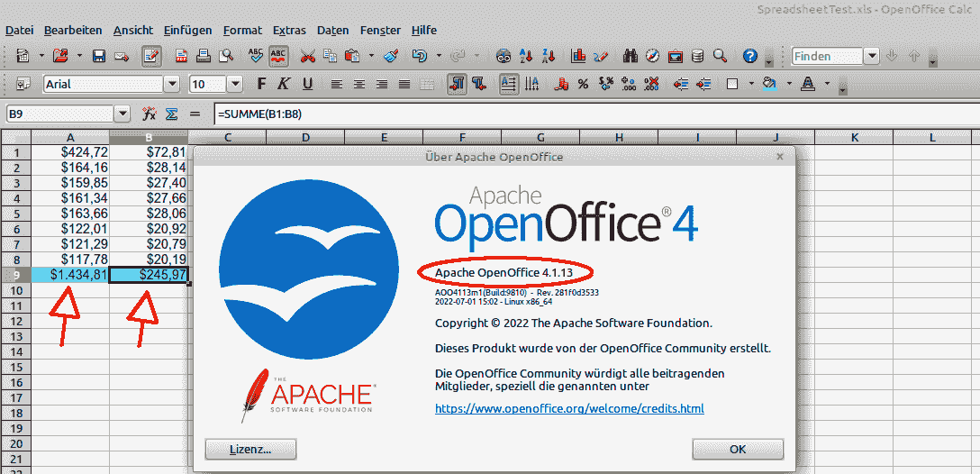Apply percent number format

pos(583,85)
